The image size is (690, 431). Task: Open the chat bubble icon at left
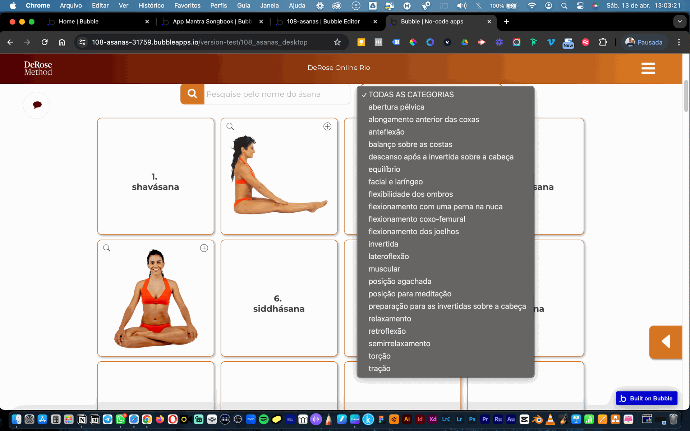(37, 105)
